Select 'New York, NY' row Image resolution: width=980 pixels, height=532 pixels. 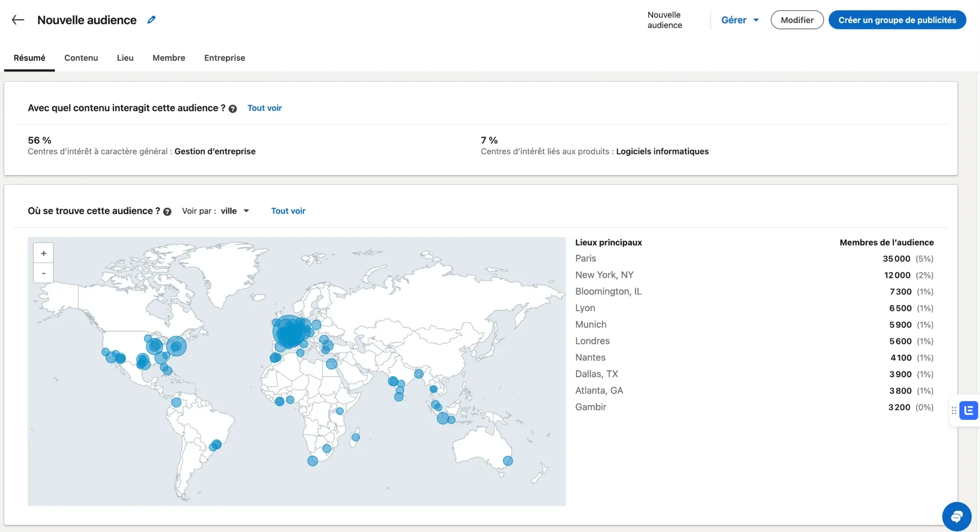(x=754, y=275)
